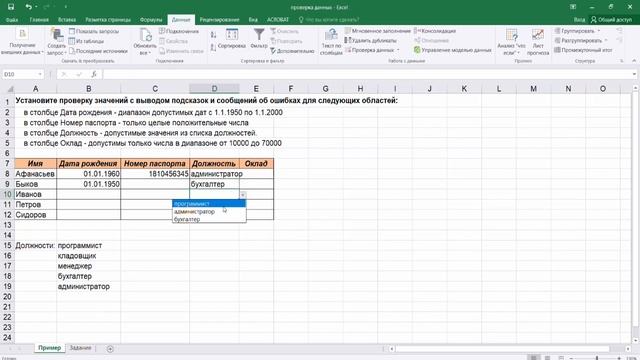The height and width of the screenshot is (360, 640).
Task: Collapse the ribbon with the chevron
Action: click(x=634, y=61)
